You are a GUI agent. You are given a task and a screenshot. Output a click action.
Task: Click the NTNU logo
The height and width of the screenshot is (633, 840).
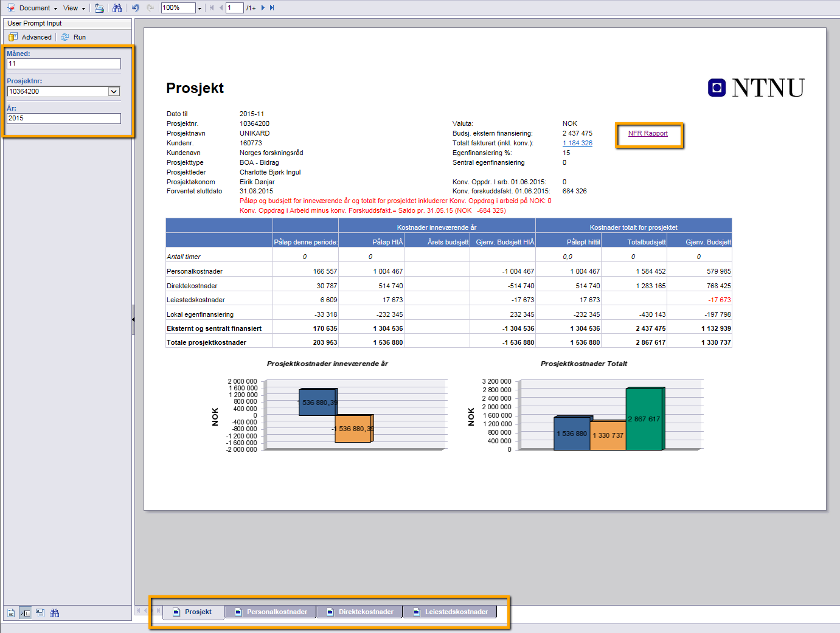coord(756,88)
